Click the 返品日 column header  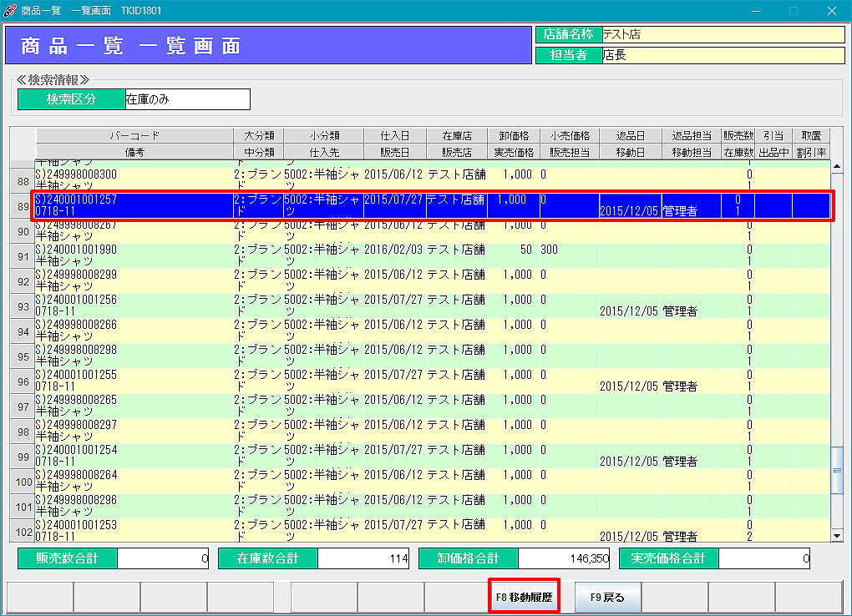(x=630, y=135)
